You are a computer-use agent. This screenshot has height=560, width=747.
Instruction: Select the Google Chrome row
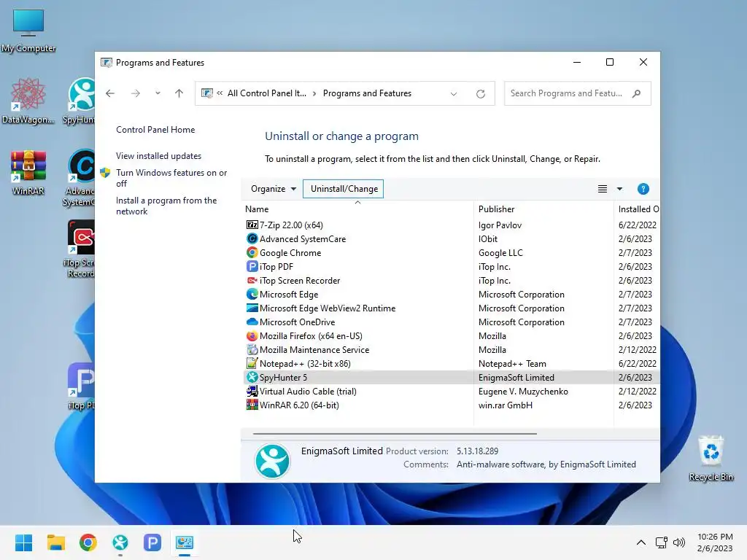pyautogui.click(x=451, y=252)
